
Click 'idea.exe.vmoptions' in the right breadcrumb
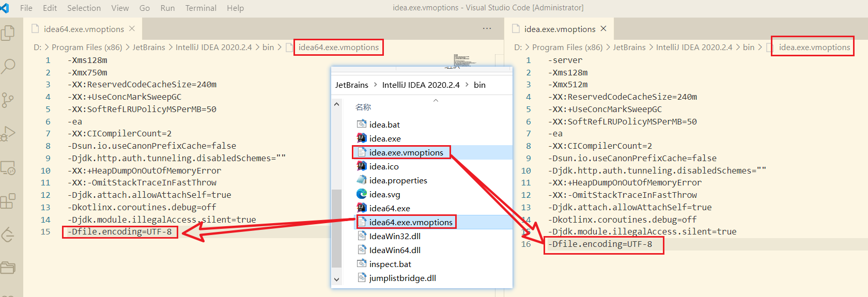(x=814, y=47)
